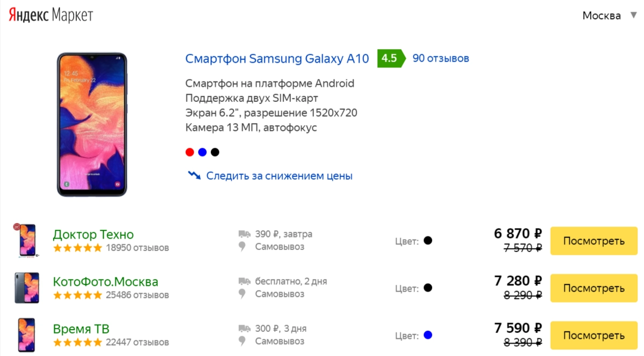Open the Доктор Техно shop link
644x356 pixels.
(93, 234)
